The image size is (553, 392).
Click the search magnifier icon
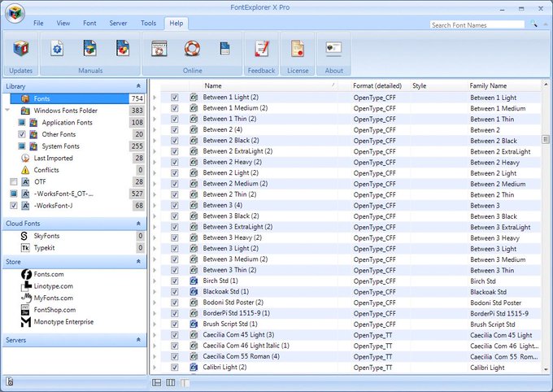click(x=534, y=24)
